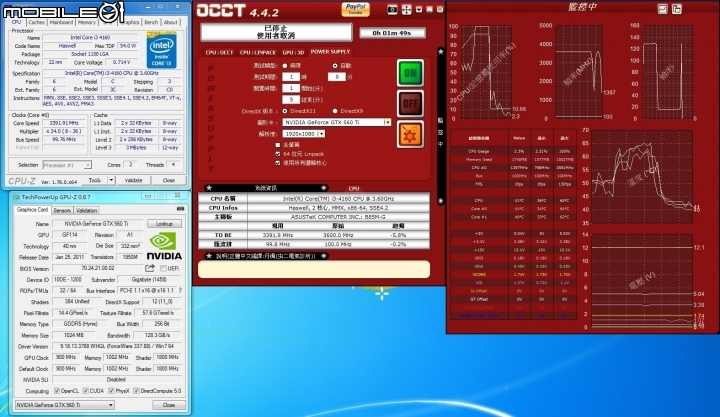The height and width of the screenshot is (417, 720).
Task: Toggle the CUDA checkbox in GPU-Z
Action: [x=86, y=391]
